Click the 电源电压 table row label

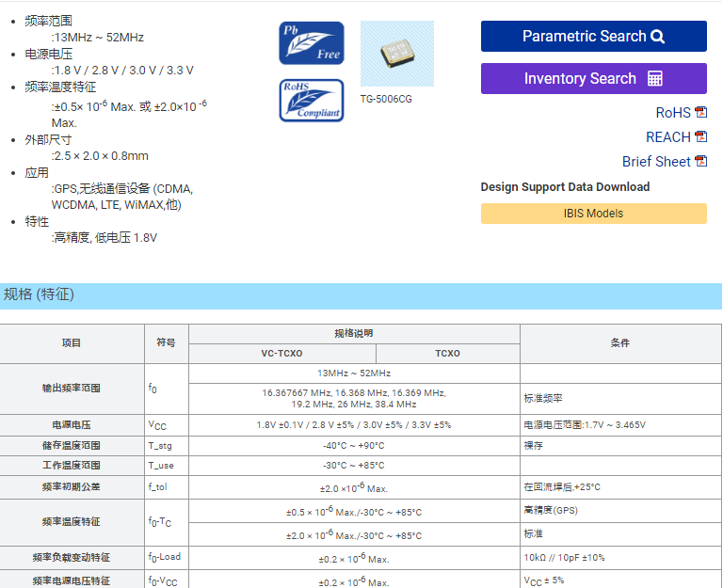point(72,425)
